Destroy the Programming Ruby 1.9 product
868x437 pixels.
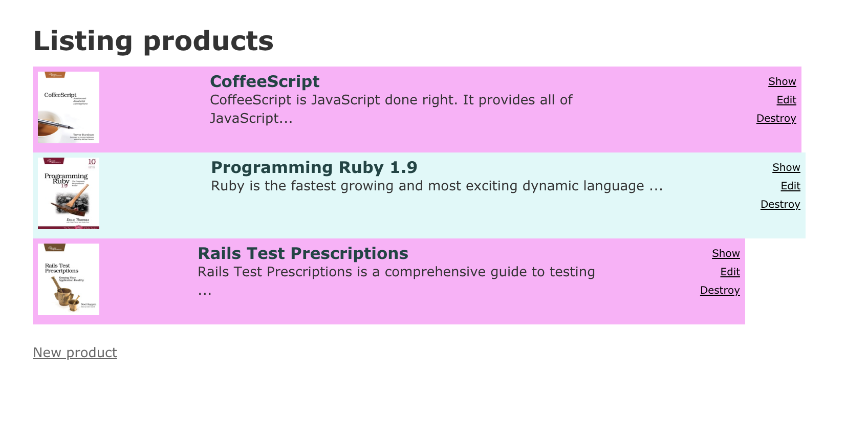click(780, 205)
